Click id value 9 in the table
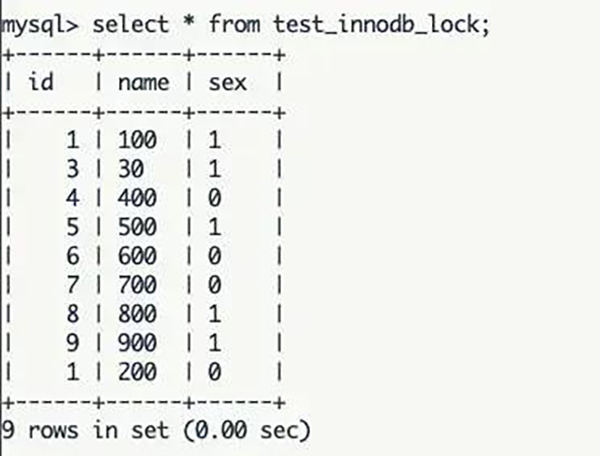Viewport: 600px width, 456px height. point(73,343)
